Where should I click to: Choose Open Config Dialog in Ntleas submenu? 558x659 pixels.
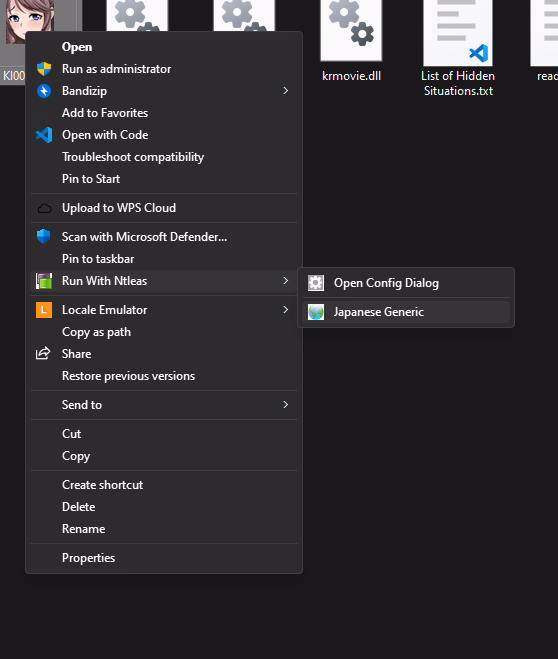pyautogui.click(x=406, y=283)
